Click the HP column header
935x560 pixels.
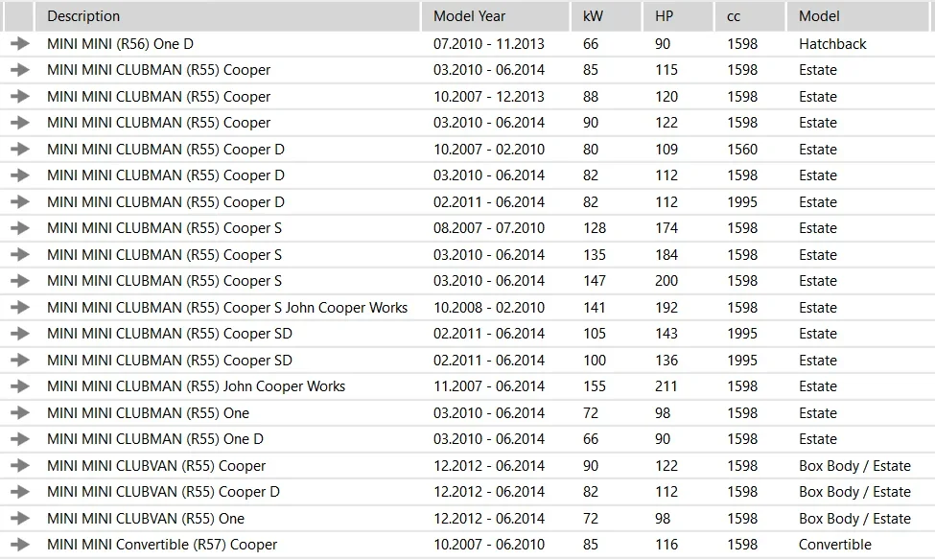click(x=677, y=16)
